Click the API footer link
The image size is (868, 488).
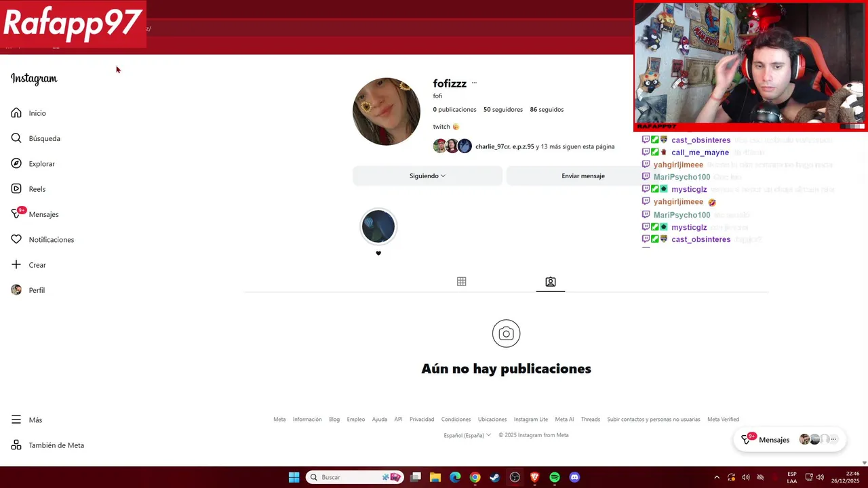[398, 419]
